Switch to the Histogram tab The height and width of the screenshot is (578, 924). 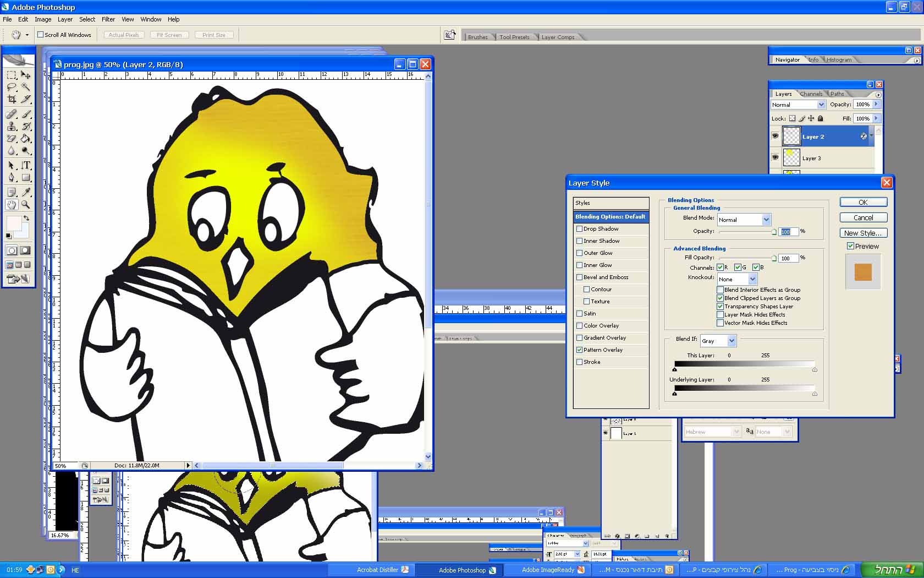point(839,60)
